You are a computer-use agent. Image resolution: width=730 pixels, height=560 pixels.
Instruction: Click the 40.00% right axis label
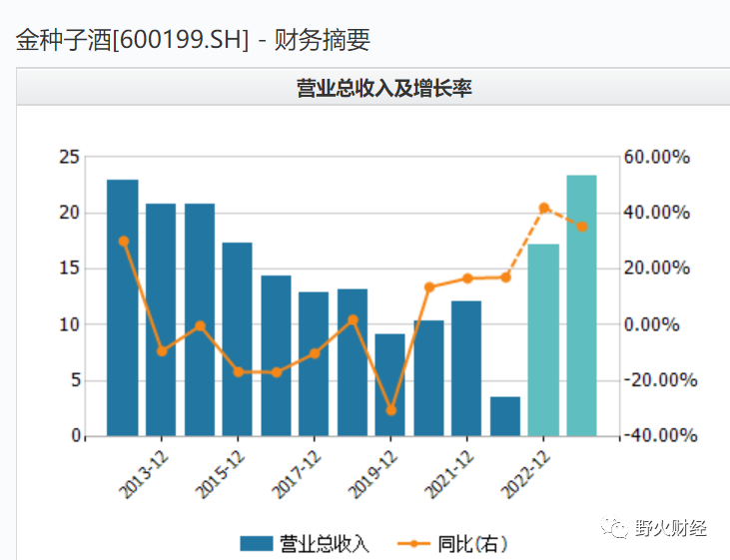click(x=657, y=213)
